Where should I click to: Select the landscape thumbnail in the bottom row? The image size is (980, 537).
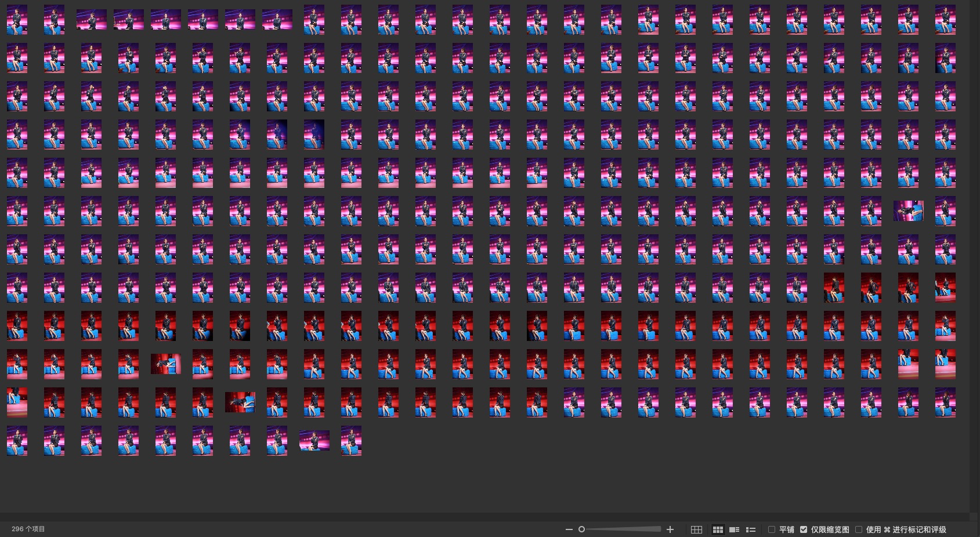tap(314, 441)
